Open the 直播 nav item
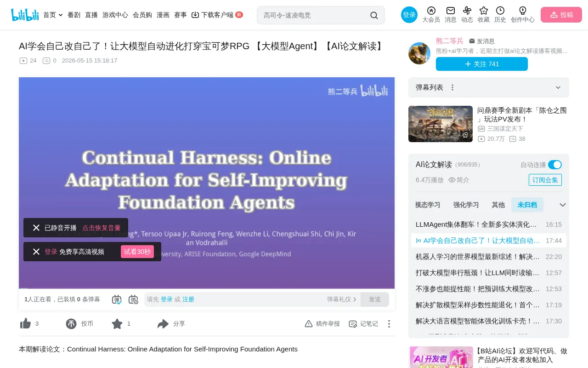Viewport: 588px width, 368px height. tap(91, 15)
